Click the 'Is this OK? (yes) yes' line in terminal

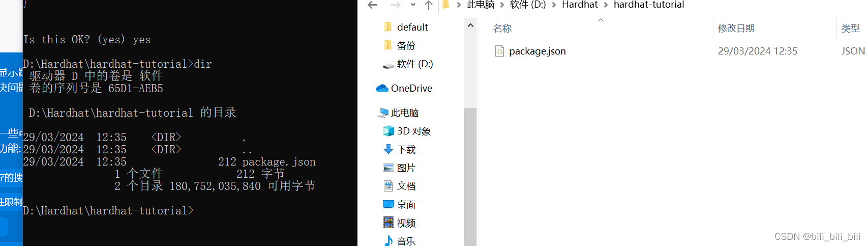pos(87,40)
